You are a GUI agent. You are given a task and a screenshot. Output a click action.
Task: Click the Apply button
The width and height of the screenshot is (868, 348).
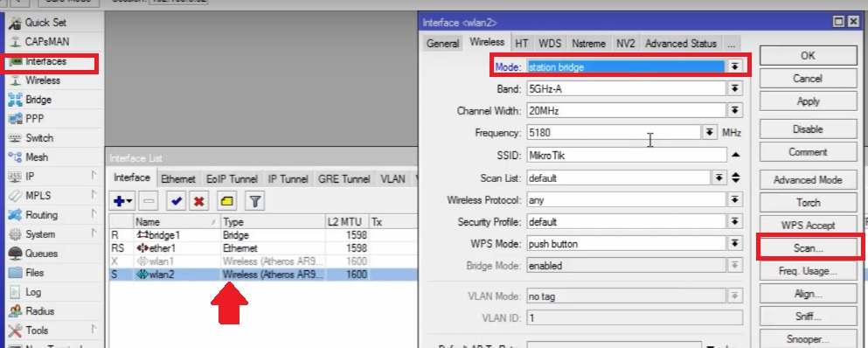click(x=808, y=101)
